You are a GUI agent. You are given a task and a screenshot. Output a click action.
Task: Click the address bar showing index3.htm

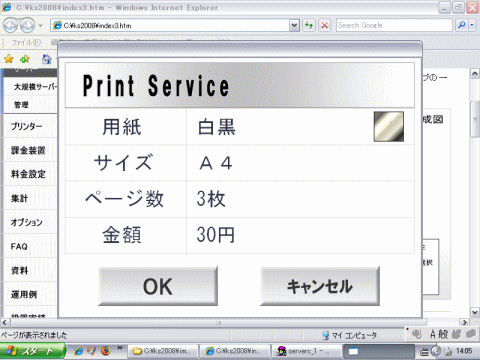tap(171, 25)
